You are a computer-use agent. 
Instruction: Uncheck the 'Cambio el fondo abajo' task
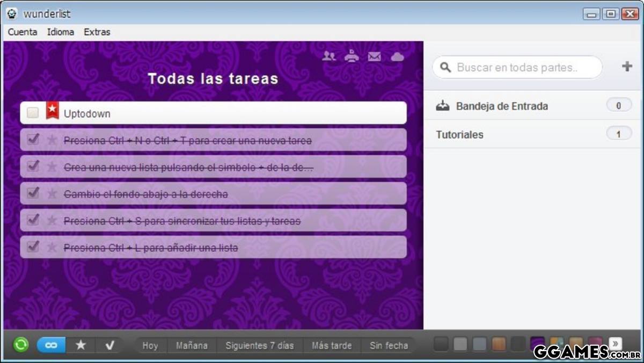tap(33, 193)
